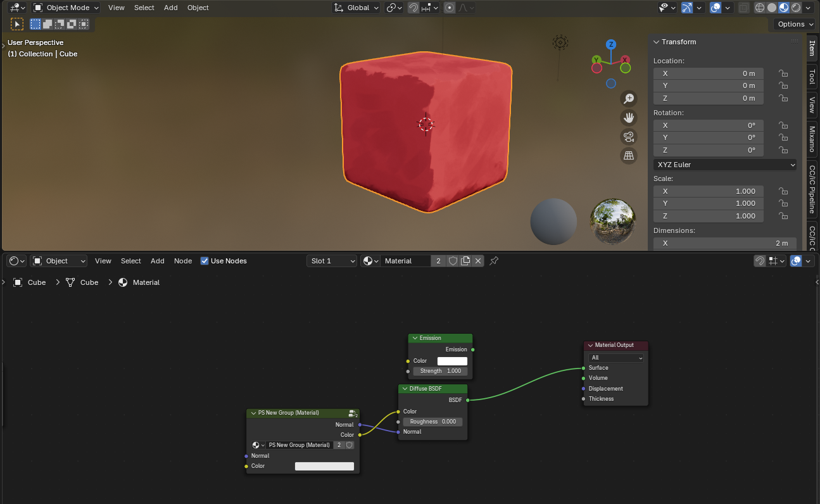This screenshot has width=820, height=504.
Task: Switch to the Tool sidebar tab
Action: tap(812, 77)
